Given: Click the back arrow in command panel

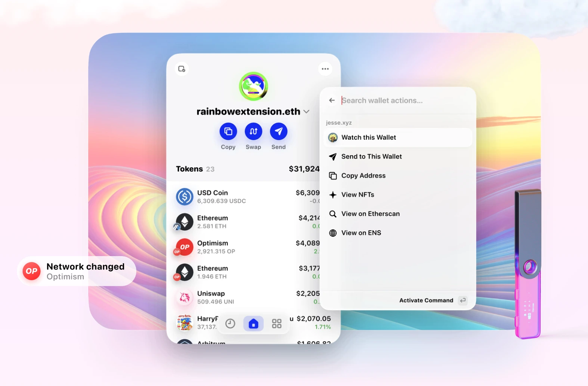Looking at the screenshot, I should [x=332, y=100].
